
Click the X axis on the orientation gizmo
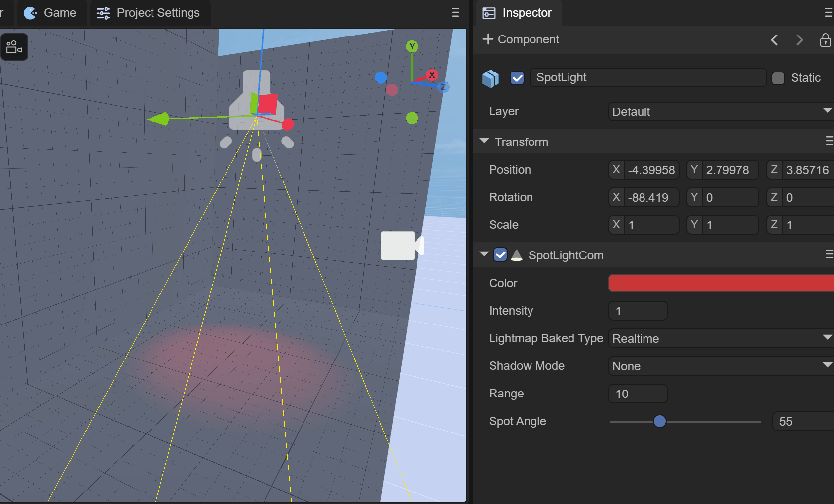point(432,75)
